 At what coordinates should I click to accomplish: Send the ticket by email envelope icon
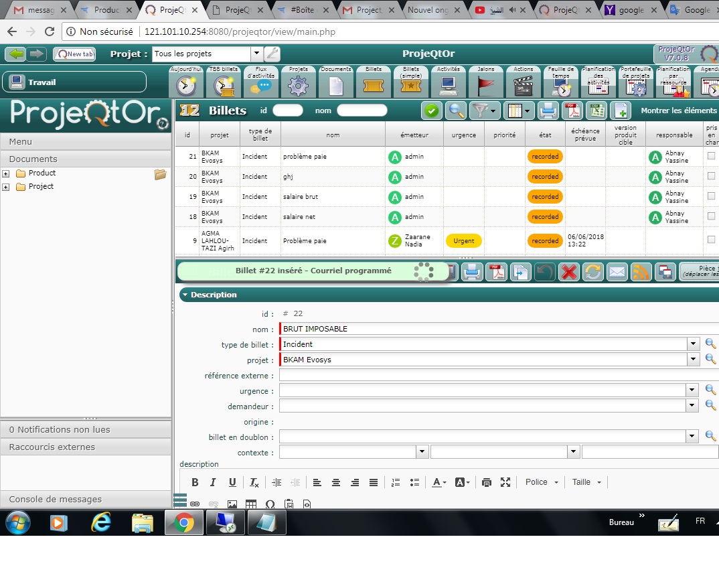pos(617,272)
